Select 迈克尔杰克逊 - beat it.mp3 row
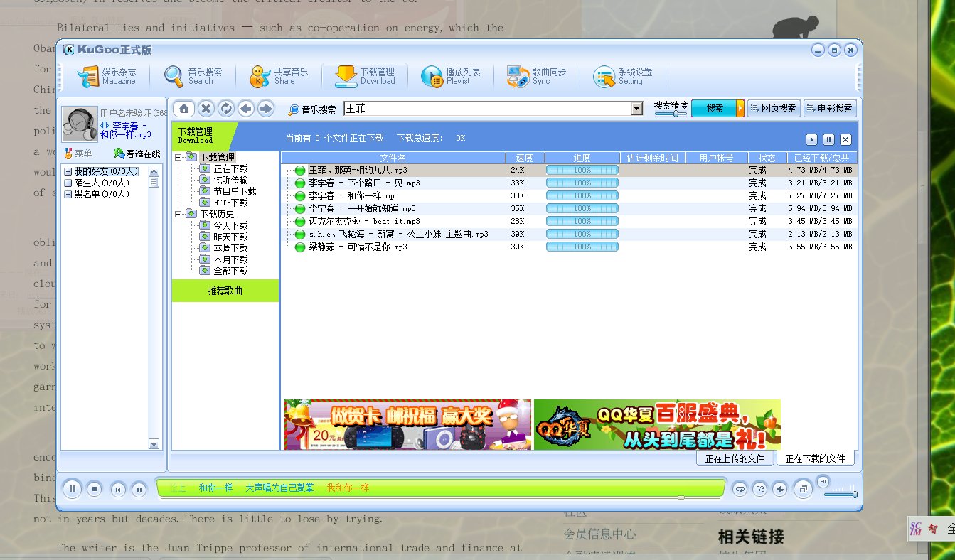The height and width of the screenshot is (560, 955). (x=569, y=222)
